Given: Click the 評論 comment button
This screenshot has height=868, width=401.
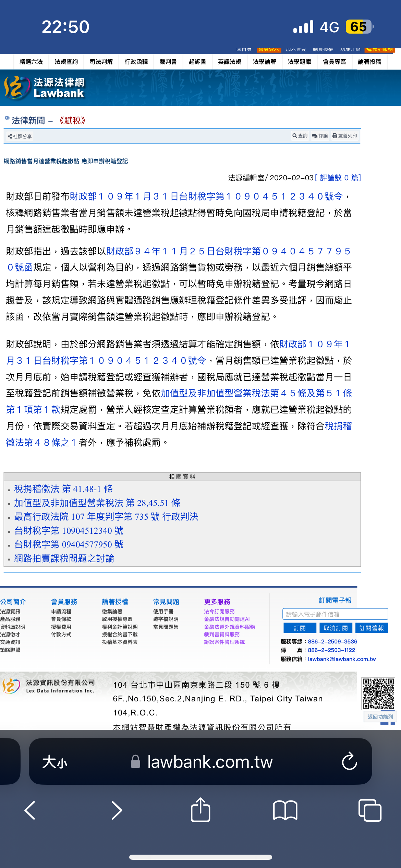Looking at the screenshot, I should [320, 136].
